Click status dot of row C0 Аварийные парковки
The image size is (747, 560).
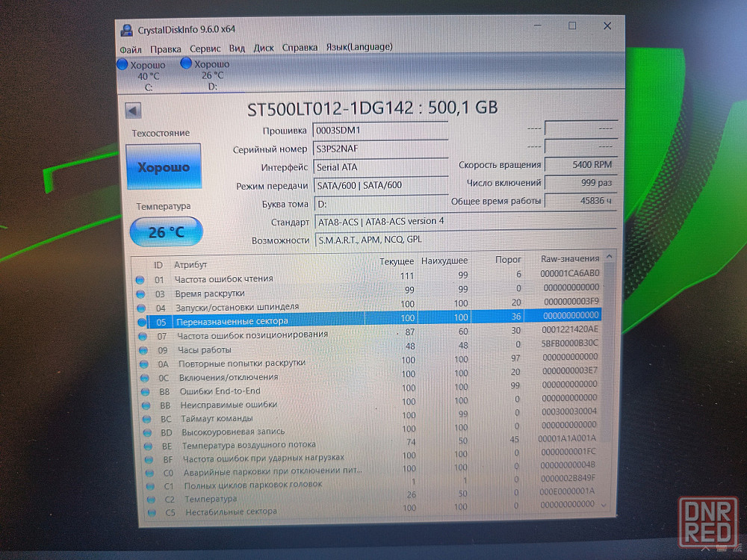149,473
